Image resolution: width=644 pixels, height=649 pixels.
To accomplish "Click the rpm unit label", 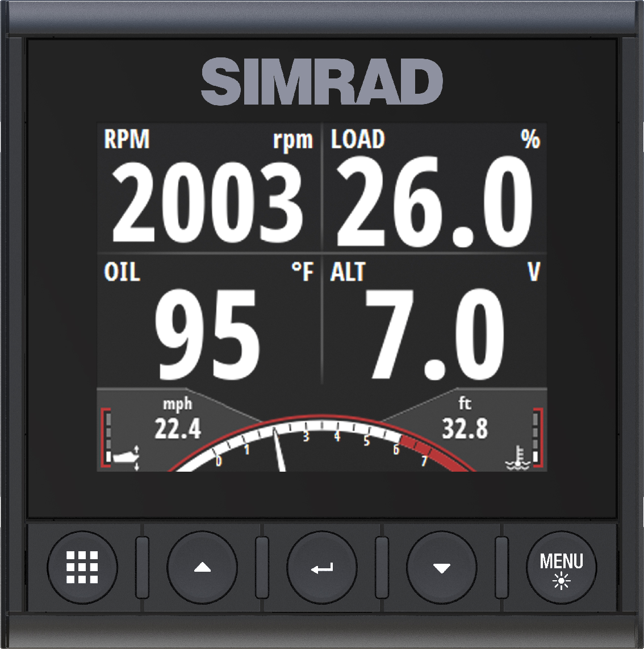I will 293,141.
